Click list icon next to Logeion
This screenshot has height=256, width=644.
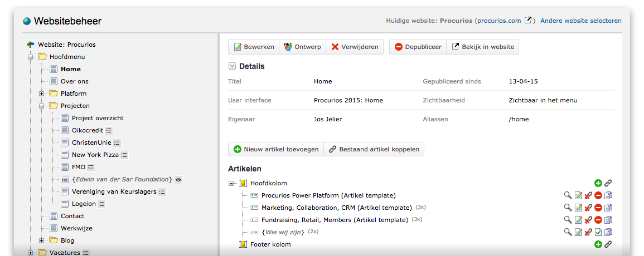101,204
